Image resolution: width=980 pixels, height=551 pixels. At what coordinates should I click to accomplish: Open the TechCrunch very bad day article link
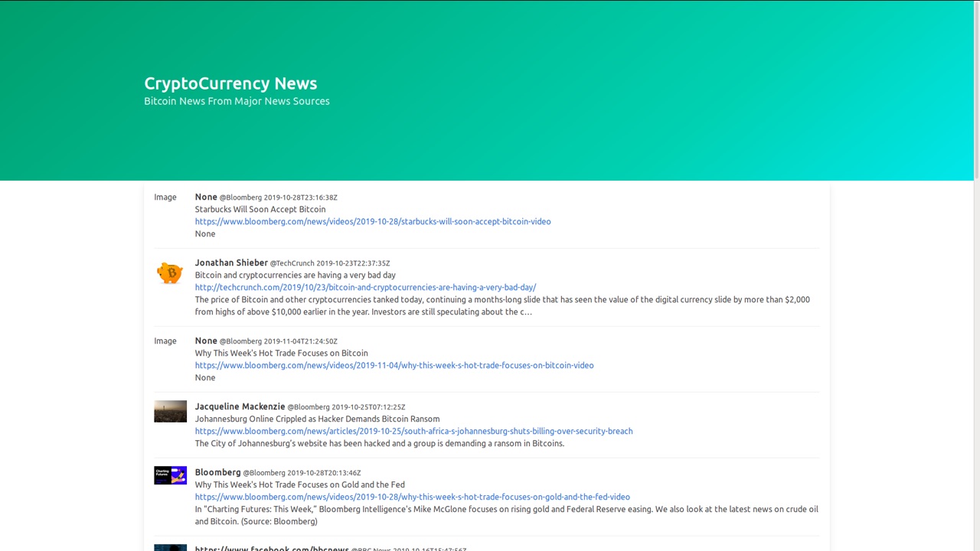(365, 288)
